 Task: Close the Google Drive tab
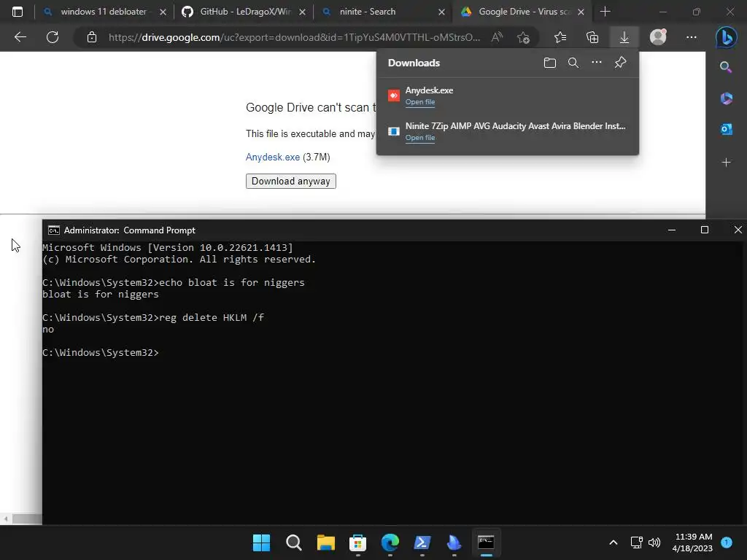581,12
